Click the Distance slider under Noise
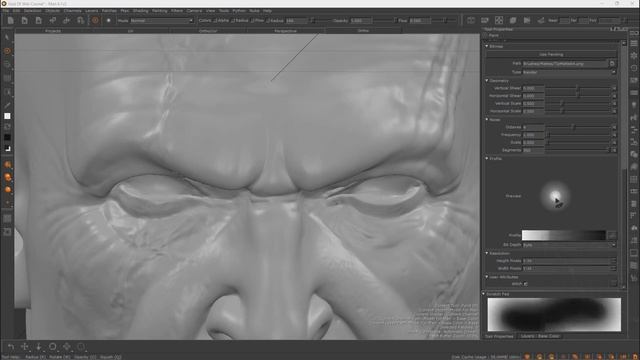The height and width of the screenshot is (360, 640). point(578,127)
